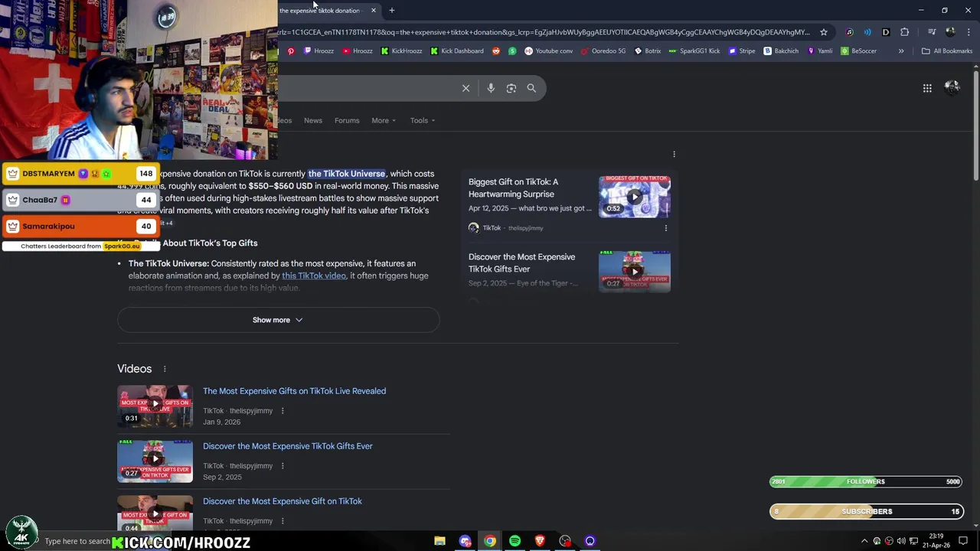Expand the AI overview with Show more
980x551 pixels.
coord(278,320)
